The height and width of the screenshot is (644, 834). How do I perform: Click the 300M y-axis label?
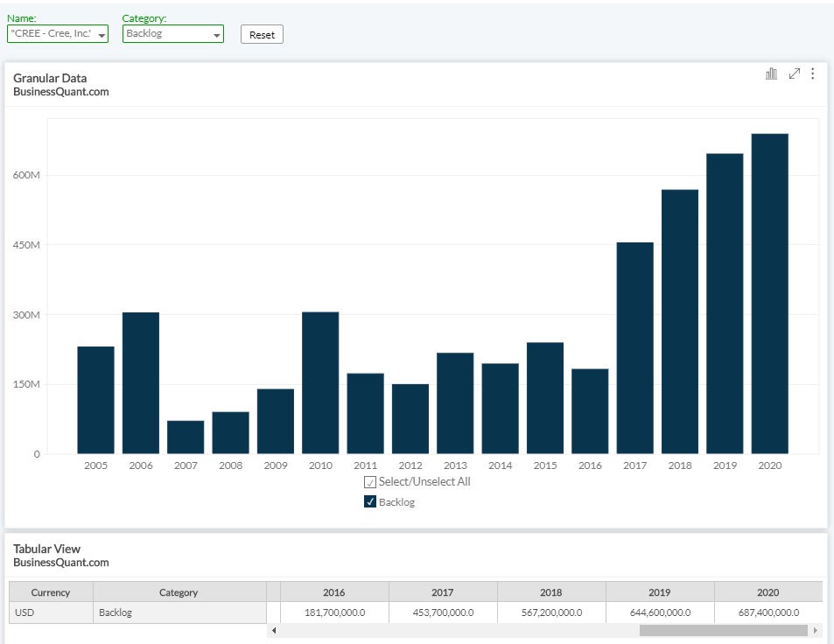tap(26, 315)
